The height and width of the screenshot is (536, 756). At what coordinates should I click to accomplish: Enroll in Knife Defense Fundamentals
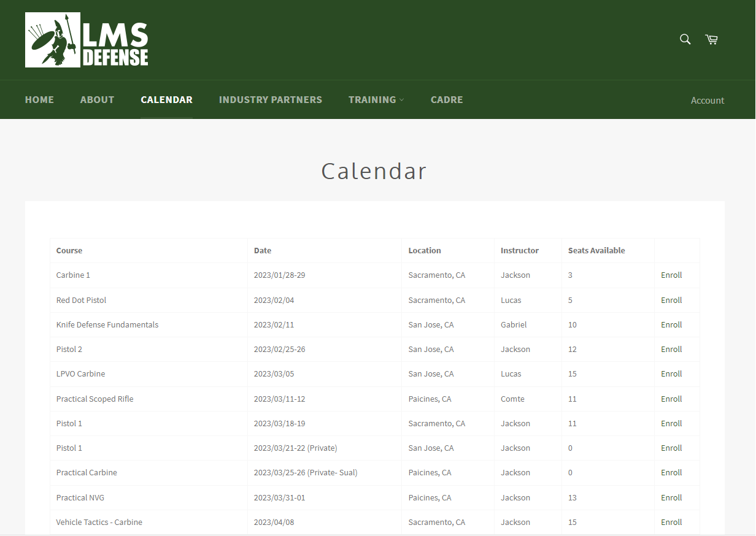tap(671, 324)
